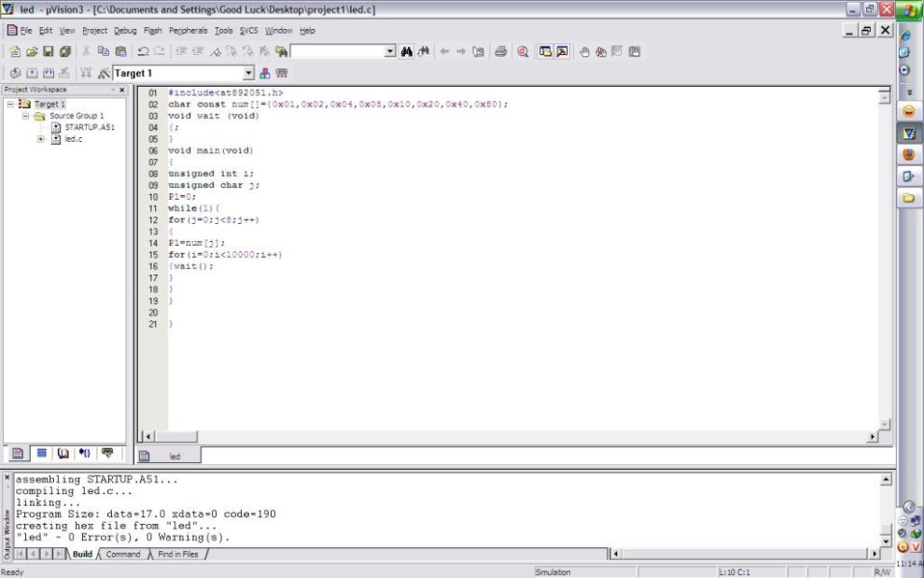924x578 pixels.
Task: Click the Redo toolbar arrow
Action: [159, 52]
